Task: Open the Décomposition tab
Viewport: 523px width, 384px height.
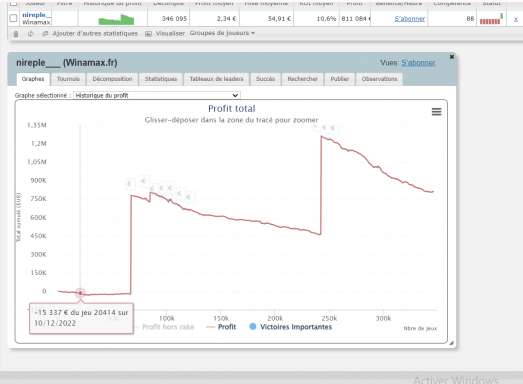Action: tap(112, 79)
